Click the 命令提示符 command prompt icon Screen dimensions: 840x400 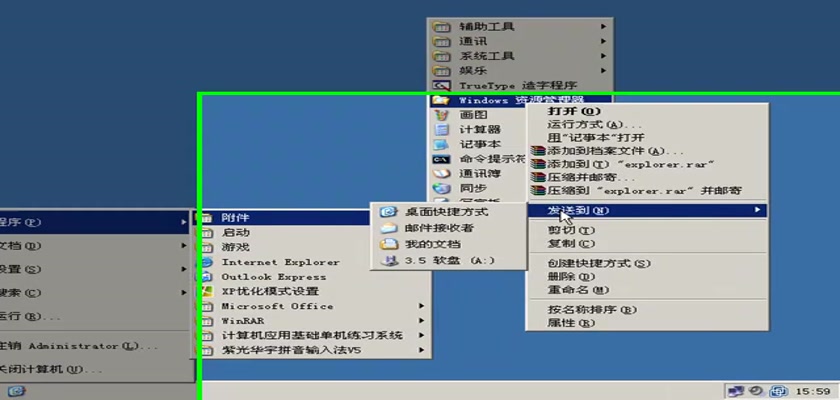point(442,159)
